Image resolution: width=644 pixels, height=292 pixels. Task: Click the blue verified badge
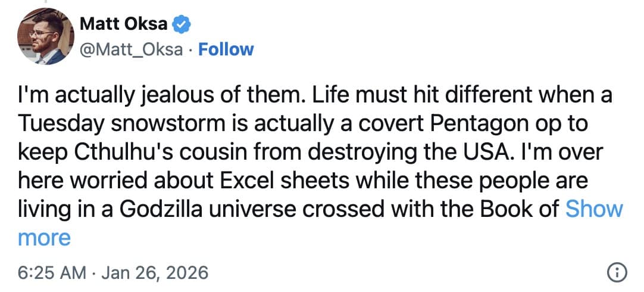click(181, 24)
